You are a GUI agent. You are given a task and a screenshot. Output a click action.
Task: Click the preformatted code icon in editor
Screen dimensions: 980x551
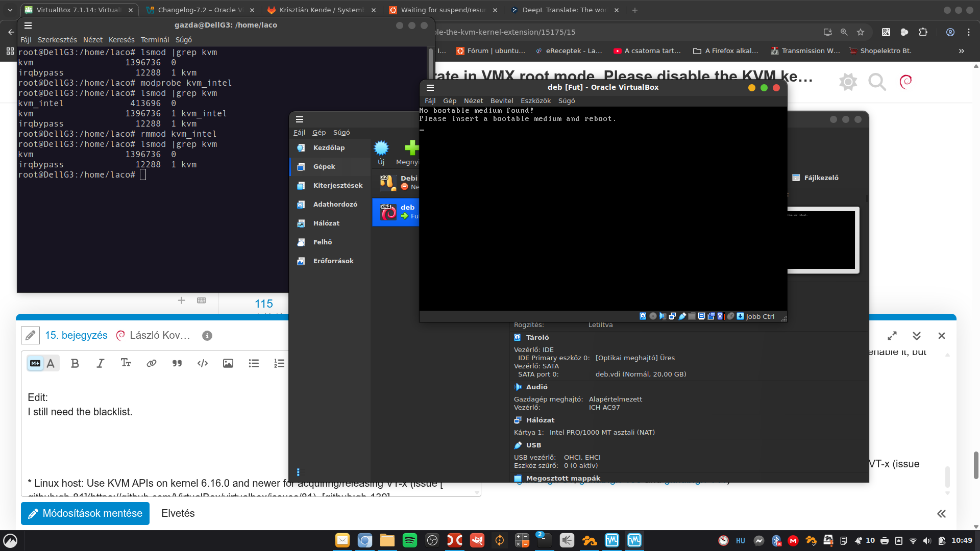point(202,363)
